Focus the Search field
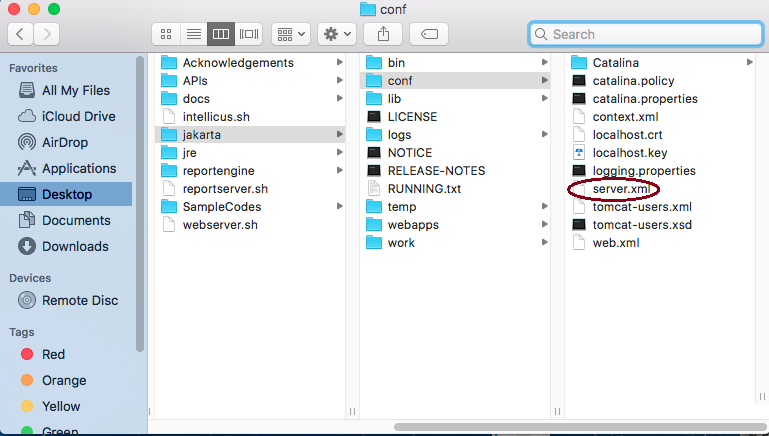The width and height of the screenshot is (769, 436). (x=645, y=34)
